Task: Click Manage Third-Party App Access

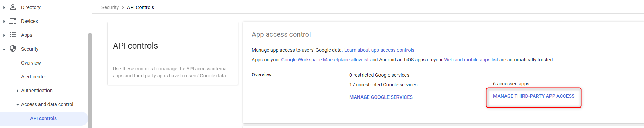Action: point(534,96)
